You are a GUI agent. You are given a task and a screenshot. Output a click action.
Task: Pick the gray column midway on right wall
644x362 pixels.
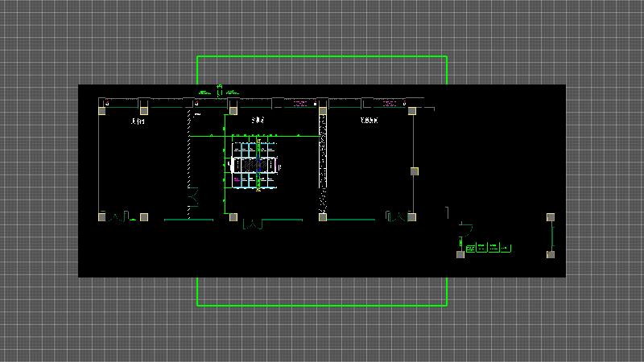pos(415,171)
